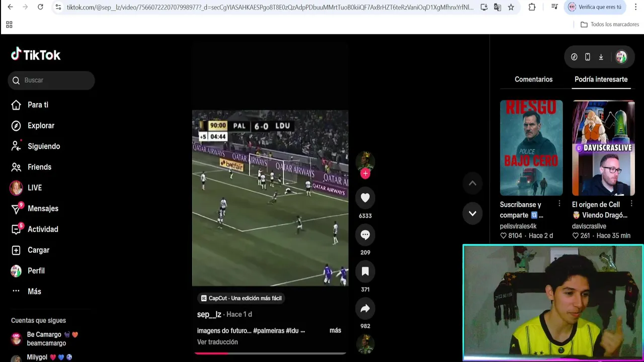Open apps grid in bookmarks bar
The height and width of the screenshot is (362, 644).
point(9,25)
